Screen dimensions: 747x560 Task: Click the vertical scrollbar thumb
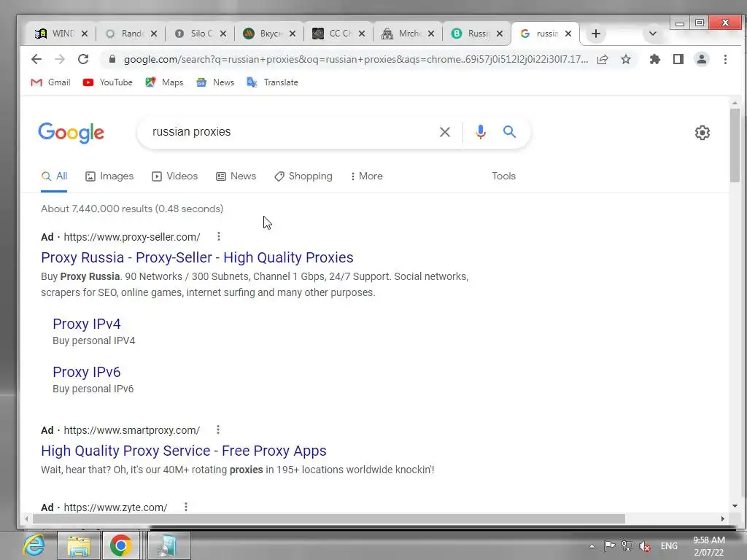(x=735, y=145)
